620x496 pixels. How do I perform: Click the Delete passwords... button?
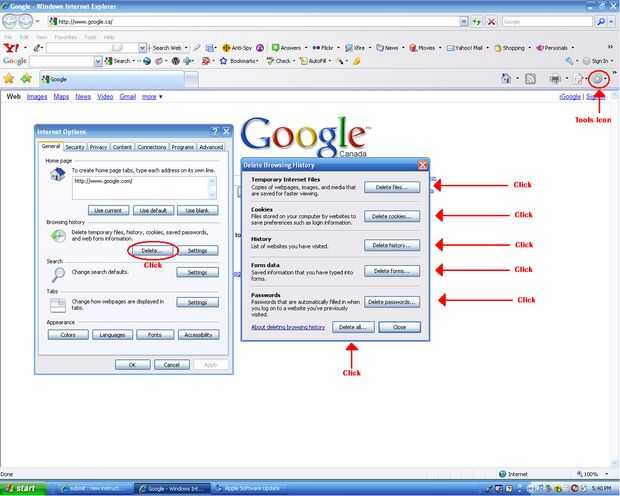pyautogui.click(x=391, y=302)
